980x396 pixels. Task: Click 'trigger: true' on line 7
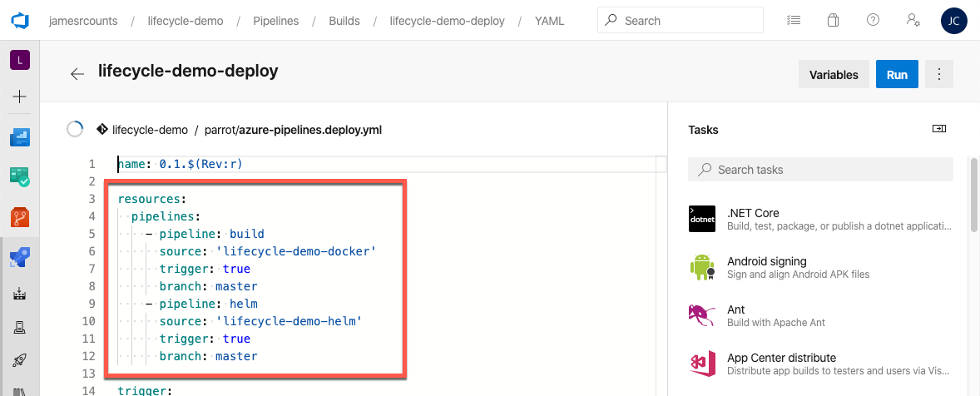click(205, 270)
